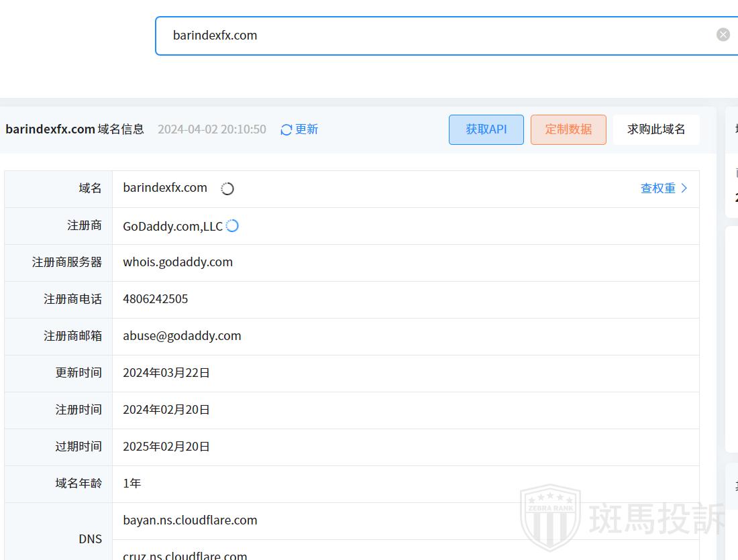The width and height of the screenshot is (738, 560).
Task: Click the loading spinner beside the 域名 value
Action: (x=227, y=189)
